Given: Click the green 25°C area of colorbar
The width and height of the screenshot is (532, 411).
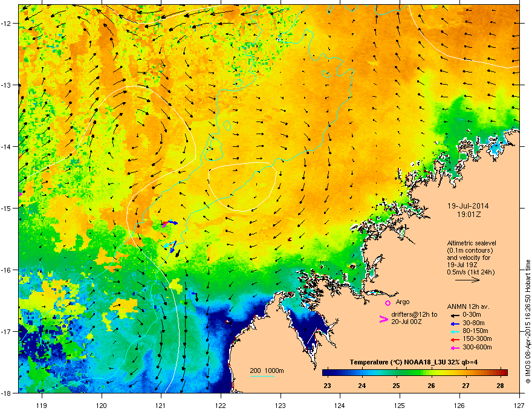Looking at the screenshot, I should tap(397, 372).
